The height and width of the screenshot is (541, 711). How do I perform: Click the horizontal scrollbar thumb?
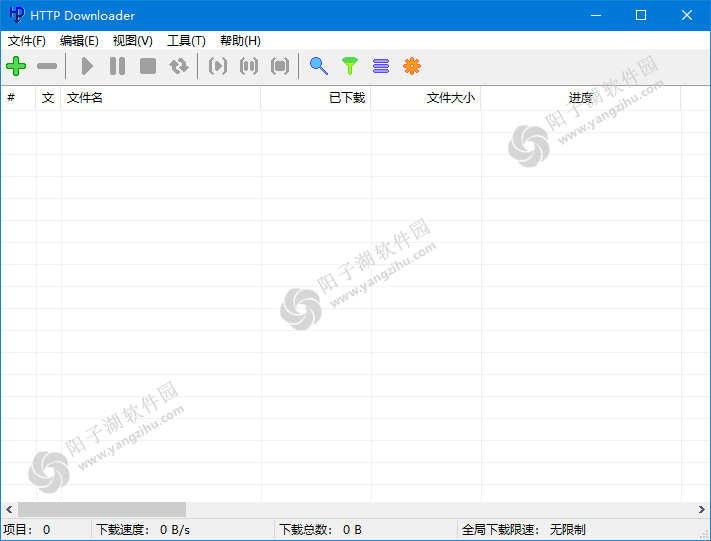(x=102, y=510)
